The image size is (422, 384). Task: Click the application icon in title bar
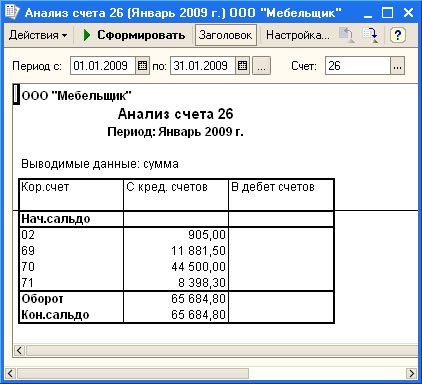click(12, 12)
